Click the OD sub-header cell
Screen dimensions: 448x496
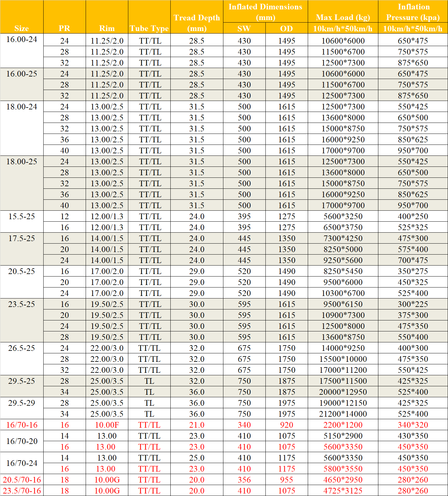click(286, 29)
